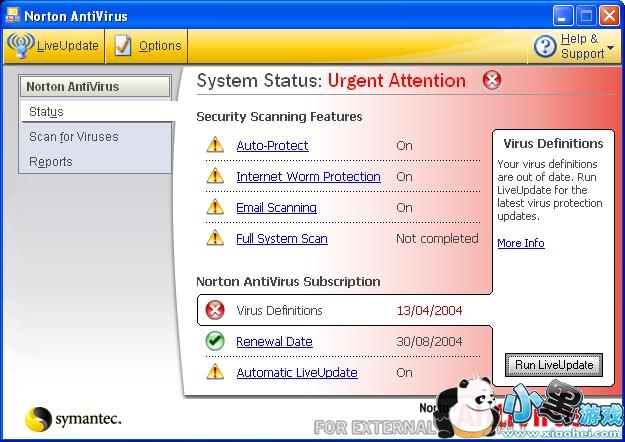Click the On status beside Email Scanning
Viewport: 625px width, 442px height.
coord(404,208)
